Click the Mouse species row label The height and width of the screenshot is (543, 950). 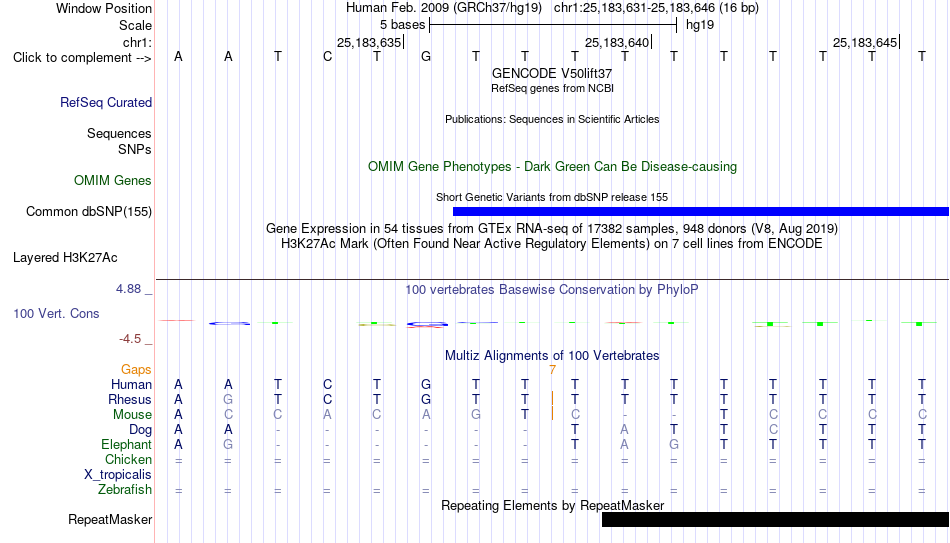[x=132, y=415]
